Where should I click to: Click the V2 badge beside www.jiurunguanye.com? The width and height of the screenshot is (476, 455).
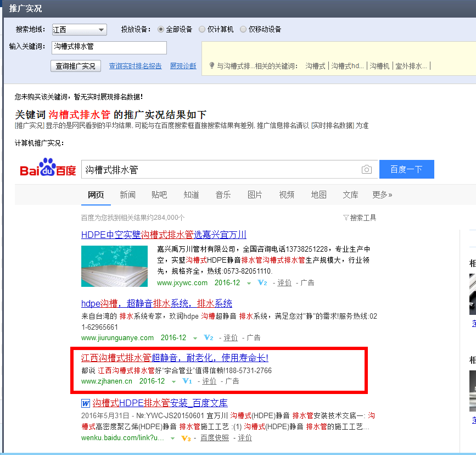click(x=209, y=338)
